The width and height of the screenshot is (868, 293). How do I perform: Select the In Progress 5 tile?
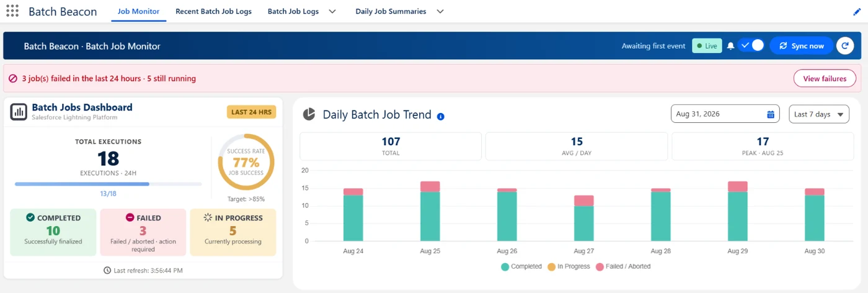coord(233,232)
